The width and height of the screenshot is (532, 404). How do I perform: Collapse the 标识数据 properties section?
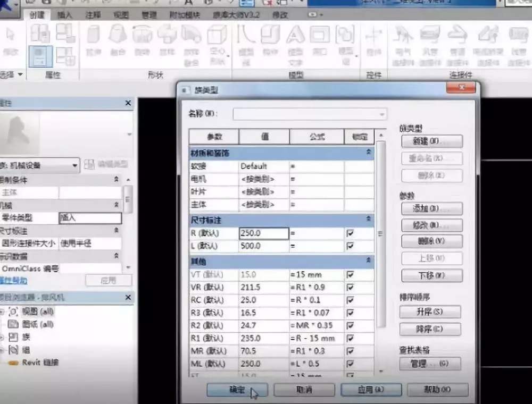click(x=117, y=256)
